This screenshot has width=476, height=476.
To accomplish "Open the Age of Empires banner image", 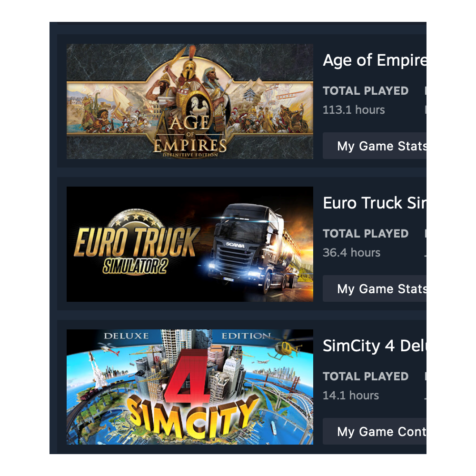I will (x=190, y=101).
